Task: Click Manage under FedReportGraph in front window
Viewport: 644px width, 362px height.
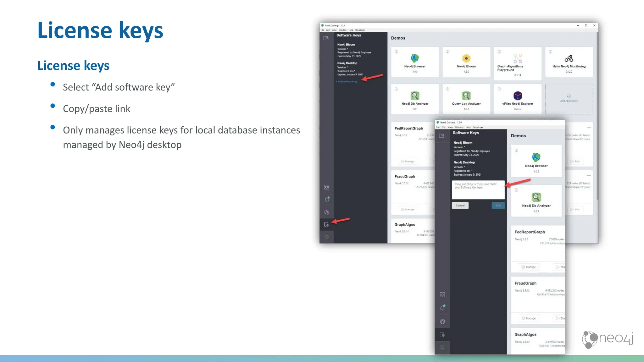Action: pos(529,267)
